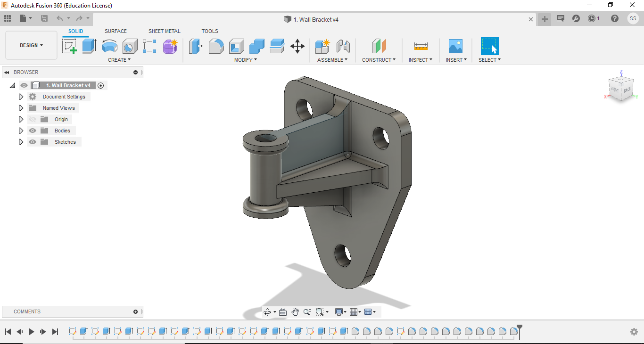Select the Hole tool
This screenshot has height=344, width=644.
pos(130,46)
